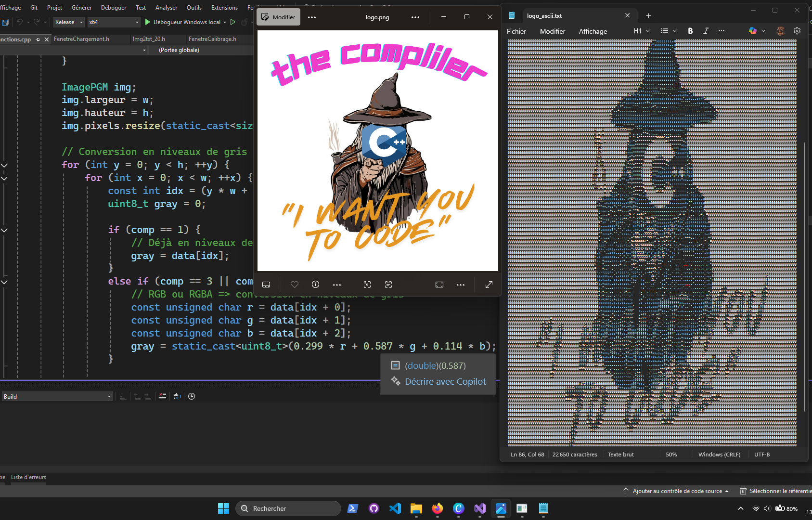Switch to the FenetreCalibrage.h tab
The image size is (812, 520).
212,39
